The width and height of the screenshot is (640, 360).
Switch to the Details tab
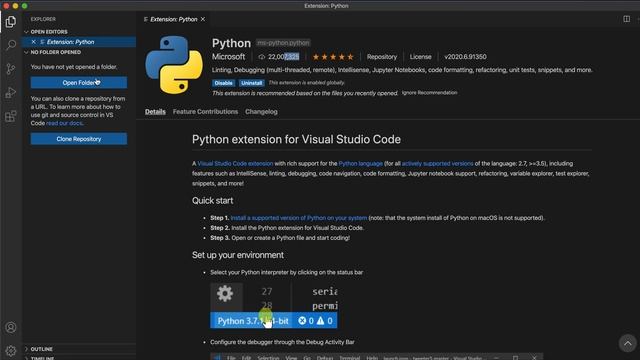155,111
